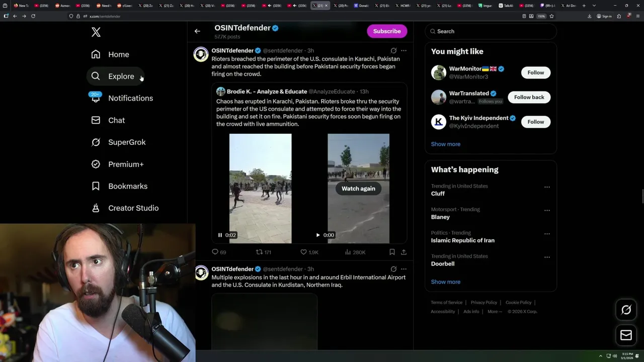644x362 pixels.
Task: Share the Karachi post
Action: point(404,252)
